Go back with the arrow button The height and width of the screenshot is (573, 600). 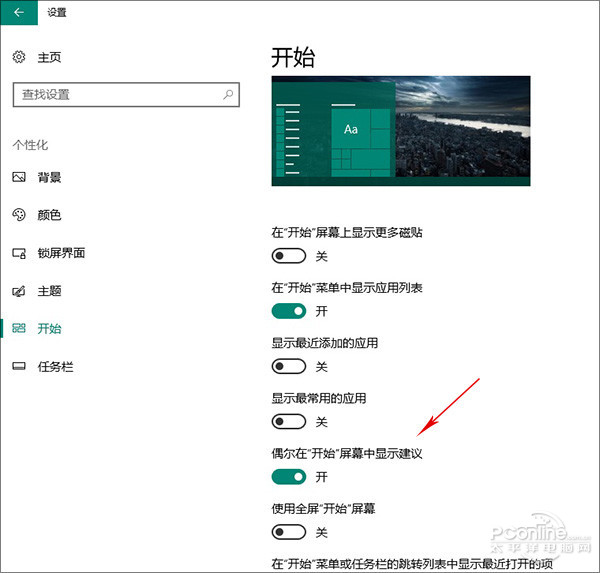(19, 12)
